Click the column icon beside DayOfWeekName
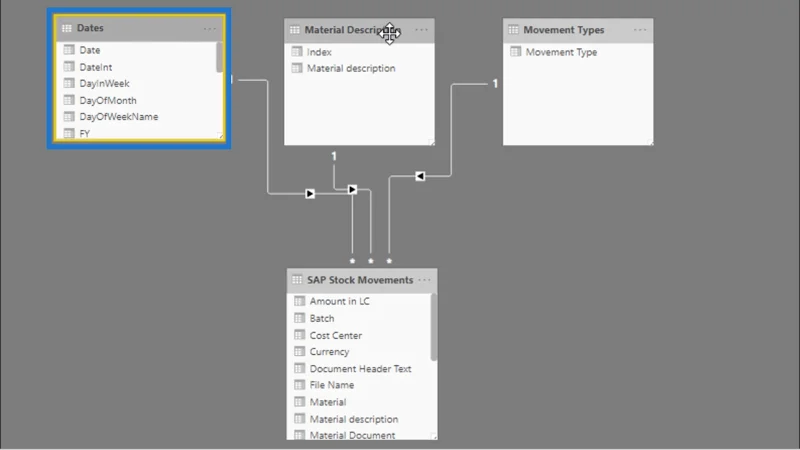Screen dimensions: 800x450 (69, 116)
